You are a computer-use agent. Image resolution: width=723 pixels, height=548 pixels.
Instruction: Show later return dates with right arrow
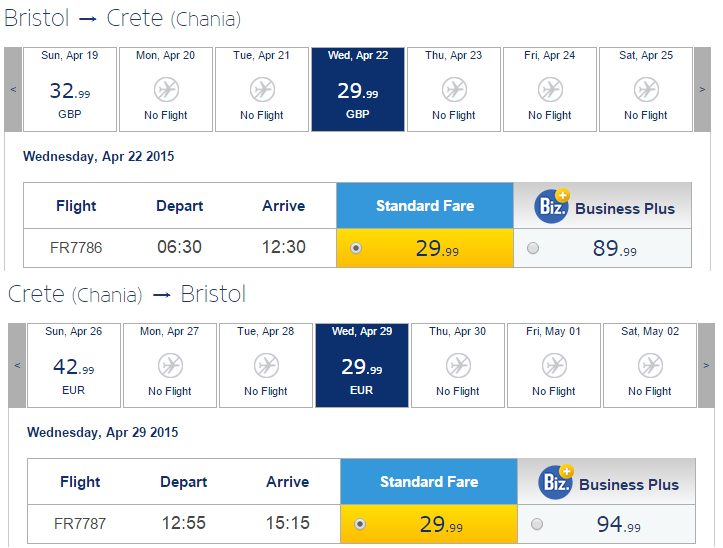coord(706,366)
